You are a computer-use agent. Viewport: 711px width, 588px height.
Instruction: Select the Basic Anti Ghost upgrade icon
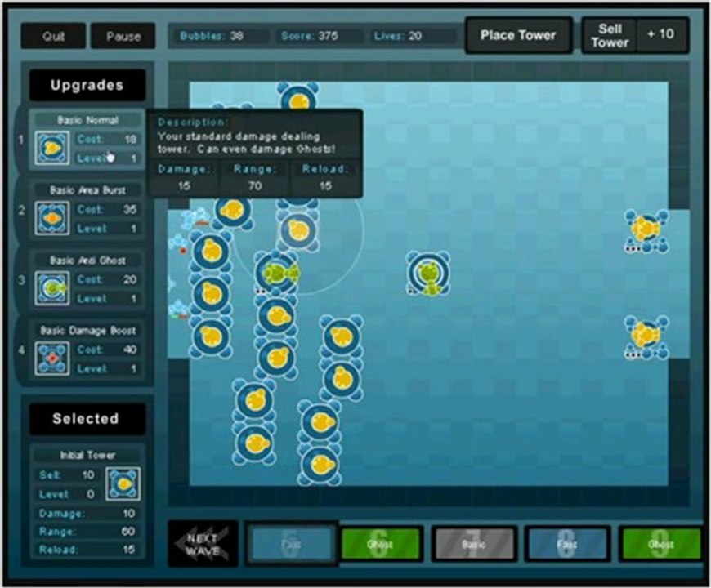click(52, 288)
